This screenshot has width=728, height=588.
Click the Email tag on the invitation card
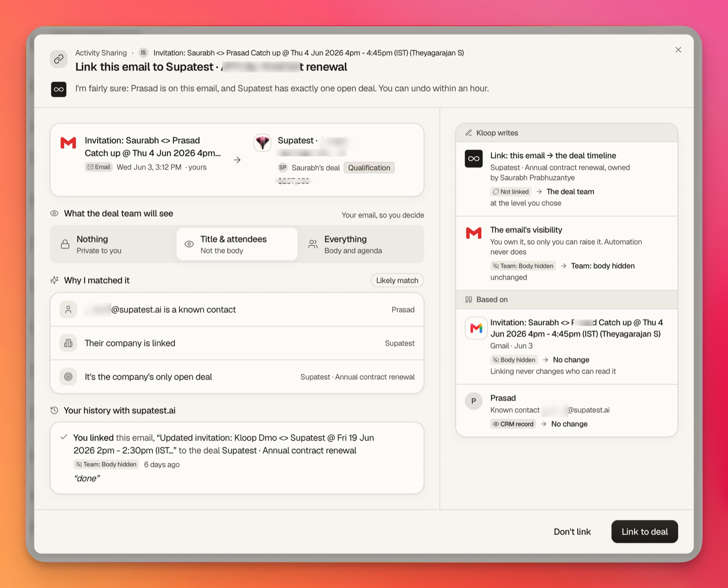coord(99,167)
